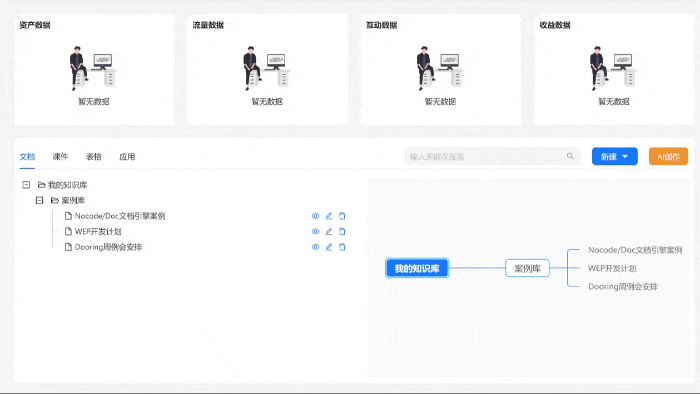This screenshot has height=394, width=700.
Task: Edit the Nocode/Doc文档引擎案例 document
Action: [329, 216]
